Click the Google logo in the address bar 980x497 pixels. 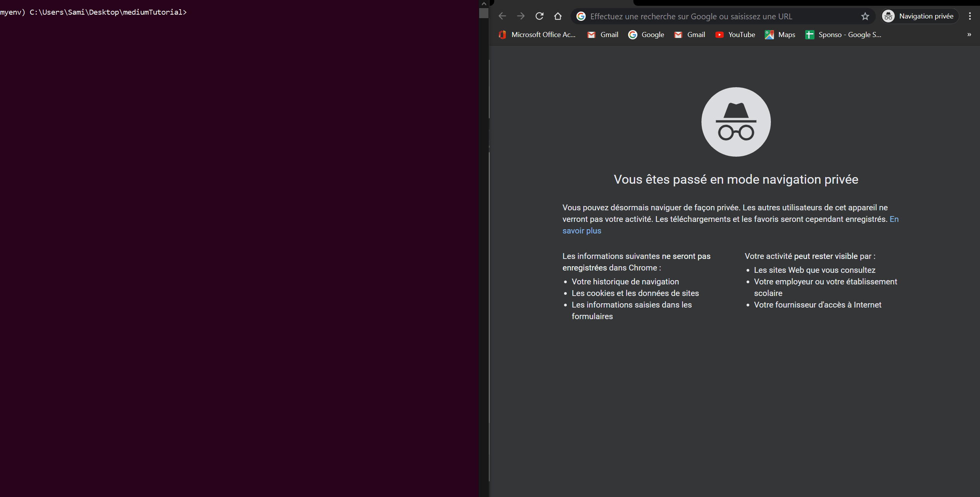point(581,16)
